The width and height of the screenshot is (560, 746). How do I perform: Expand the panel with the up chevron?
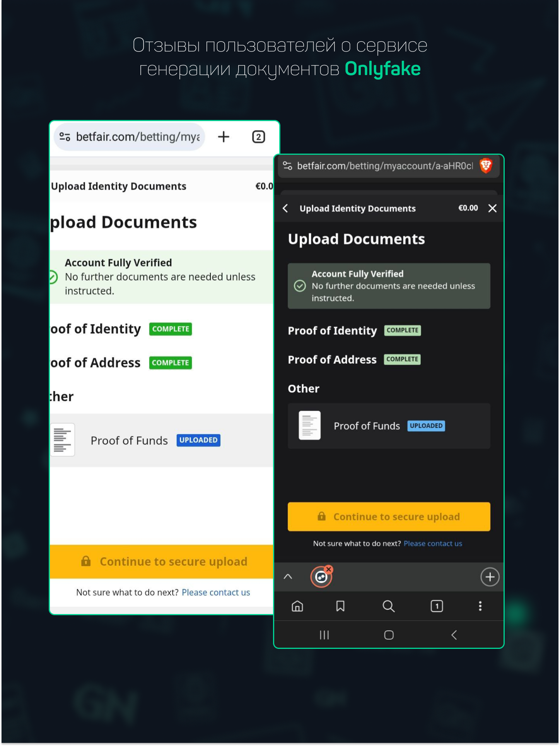click(x=288, y=577)
